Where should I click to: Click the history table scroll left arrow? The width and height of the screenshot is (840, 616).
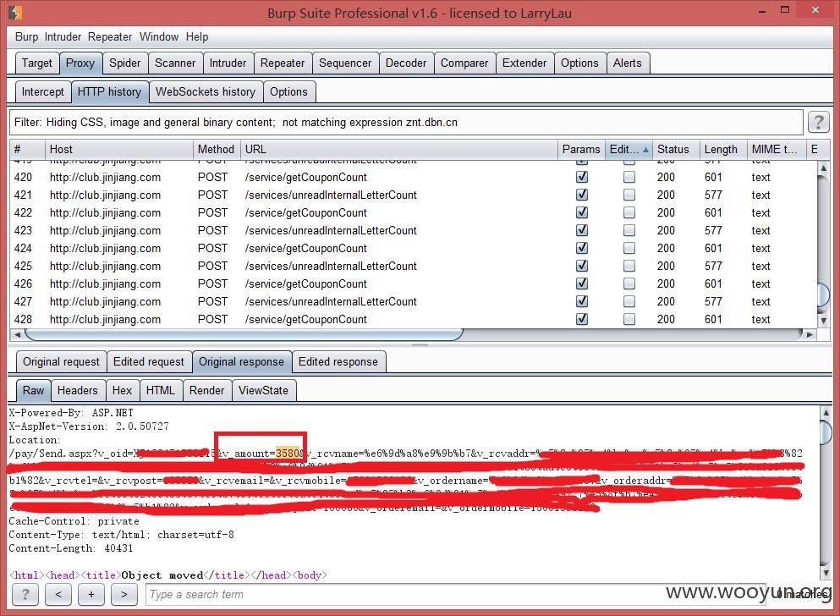click(17, 335)
